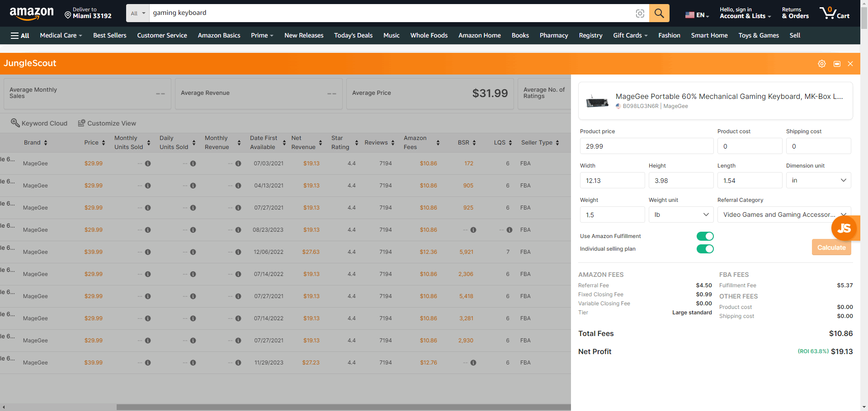868x411 pixels.
Task: Select the $39.99 price with BSR 5,921
Action: (94, 252)
